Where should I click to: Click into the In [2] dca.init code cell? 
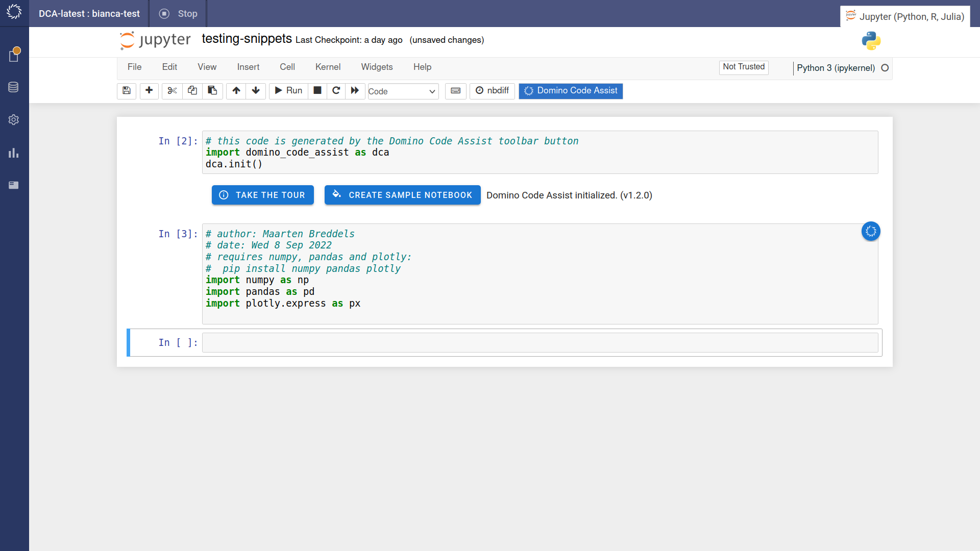(540, 153)
